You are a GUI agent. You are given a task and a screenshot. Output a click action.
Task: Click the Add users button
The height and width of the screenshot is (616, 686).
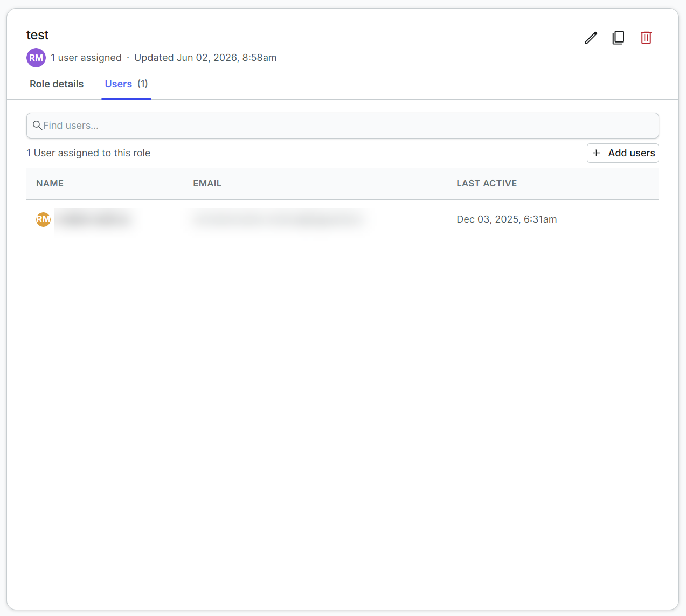click(x=623, y=153)
